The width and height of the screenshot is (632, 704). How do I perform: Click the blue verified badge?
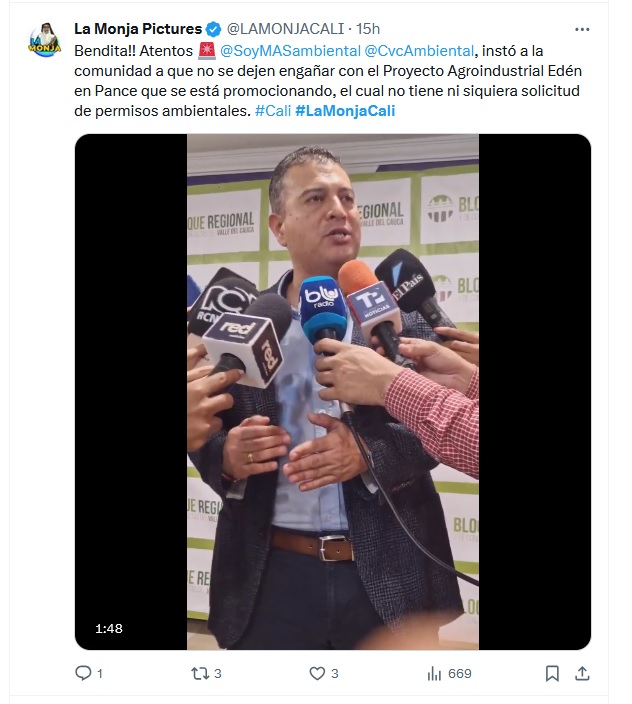coord(213,29)
